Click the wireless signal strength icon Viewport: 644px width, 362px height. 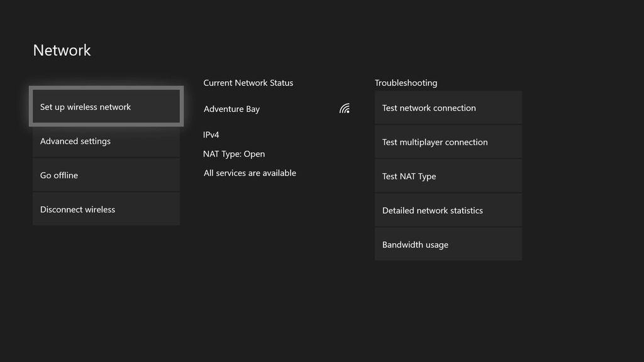tap(344, 107)
